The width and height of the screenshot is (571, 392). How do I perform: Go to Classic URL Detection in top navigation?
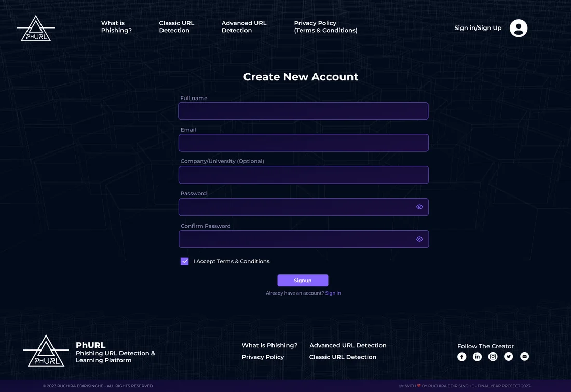coord(176,26)
